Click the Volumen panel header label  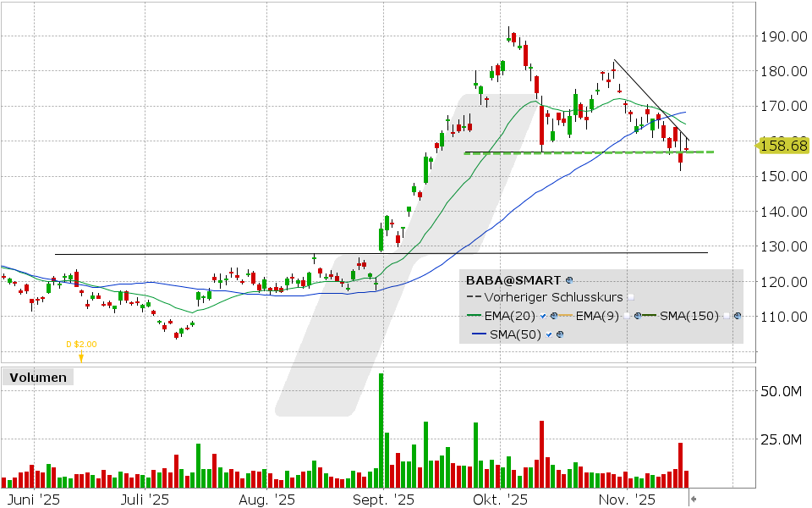pos(36,377)
